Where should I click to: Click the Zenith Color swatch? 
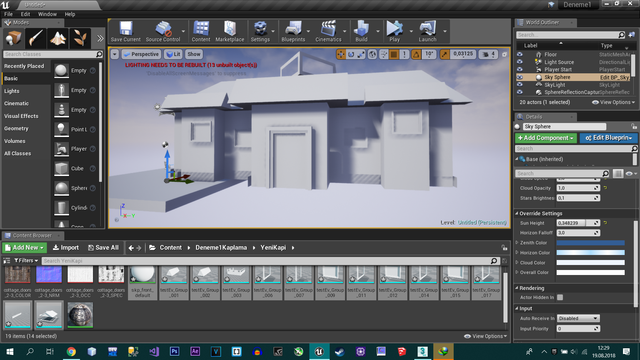click(x=590, y=243)
